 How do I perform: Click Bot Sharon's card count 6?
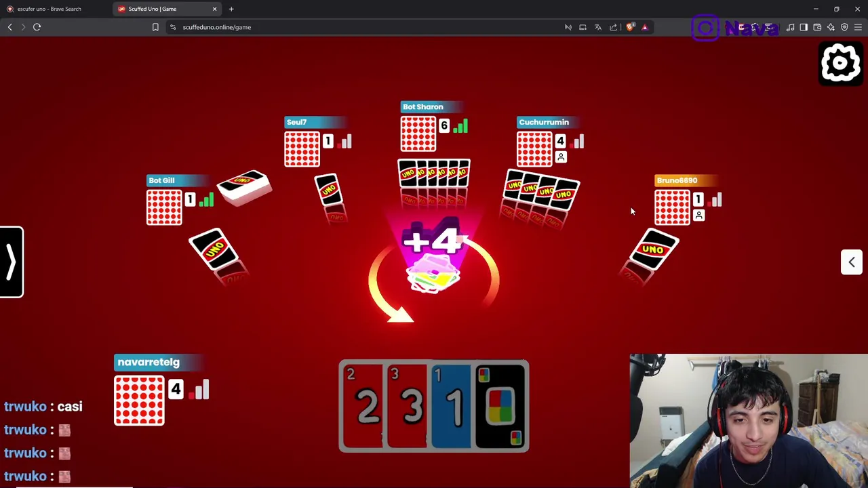(x=444, y=126)
